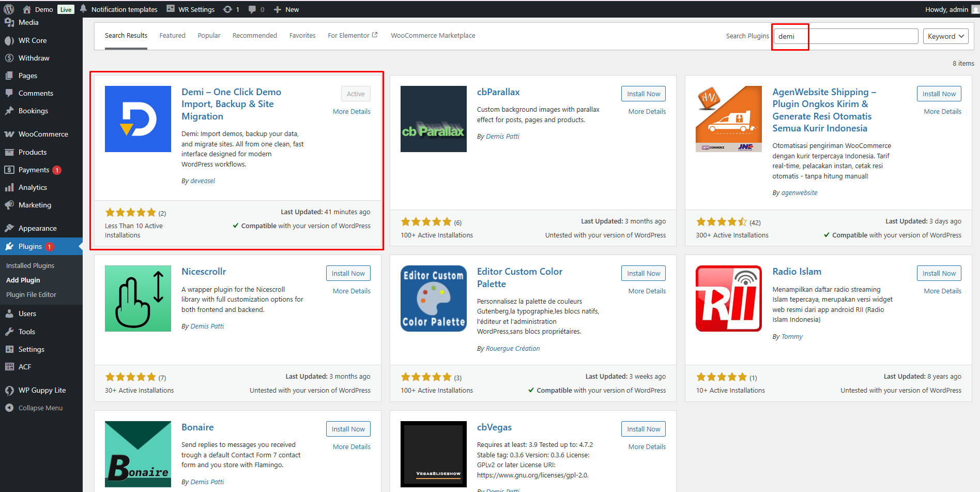Switch to the Featured tab
The width and height of the screenshot is (980, 492).
tap(172, 35)
